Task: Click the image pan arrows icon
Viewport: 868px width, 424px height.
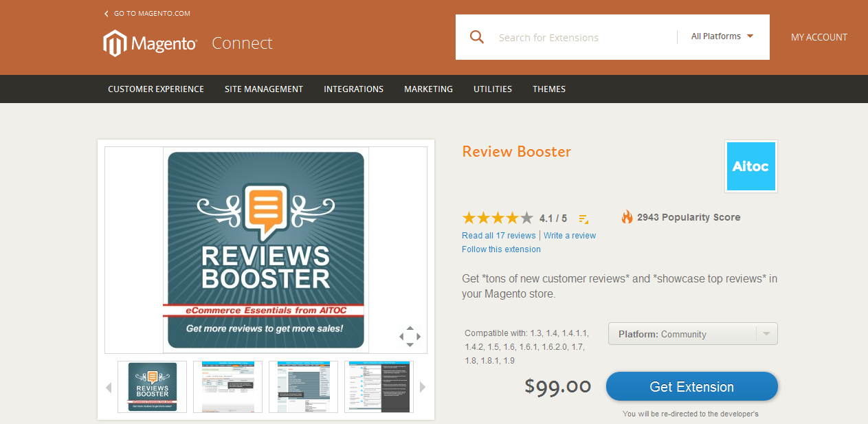Action: (x=410, y=337)
